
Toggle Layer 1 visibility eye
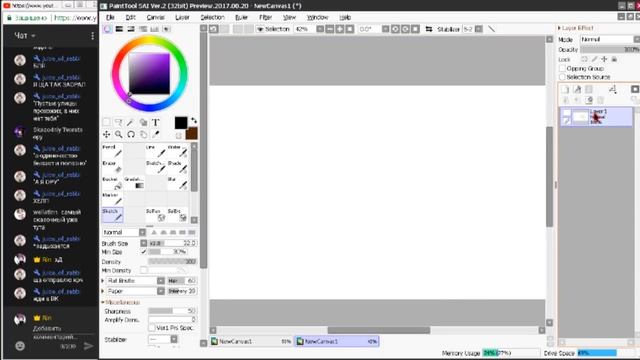pos(567,113)
